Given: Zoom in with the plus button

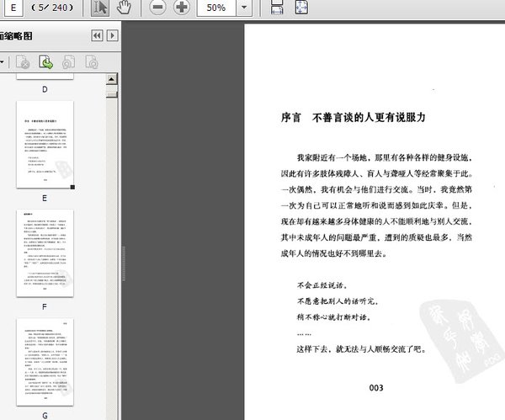Looking at the screenshot, I should coord(182,7).
